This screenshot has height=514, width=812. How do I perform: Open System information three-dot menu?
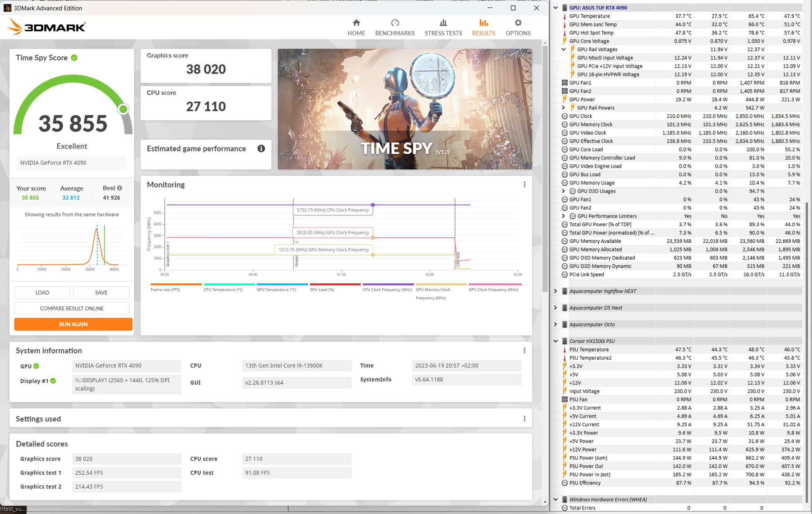click(x=524, y=350)
